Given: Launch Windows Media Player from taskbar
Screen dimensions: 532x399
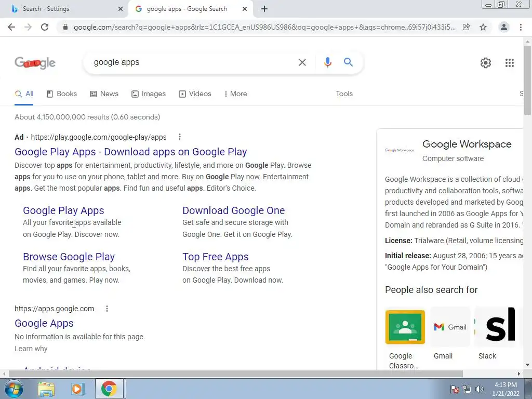Looking at the screenshot, I should [77, 389].
